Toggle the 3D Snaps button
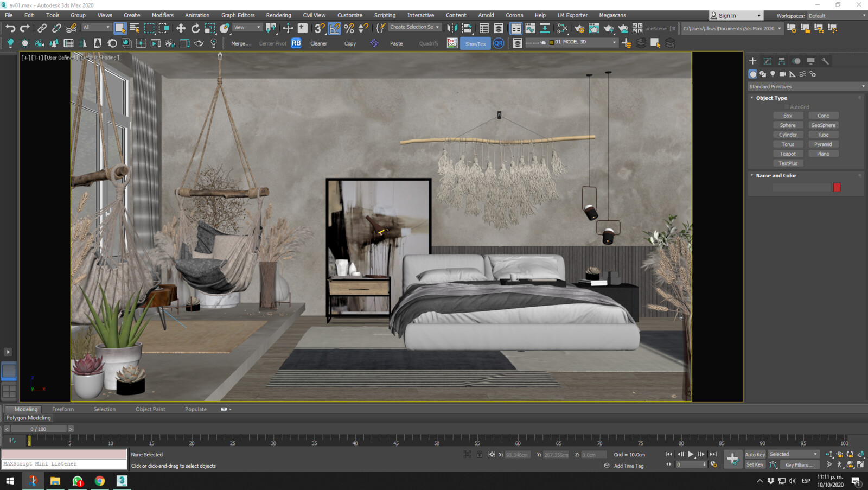This screenshot has width=868, height=490. tap(320, 28)
